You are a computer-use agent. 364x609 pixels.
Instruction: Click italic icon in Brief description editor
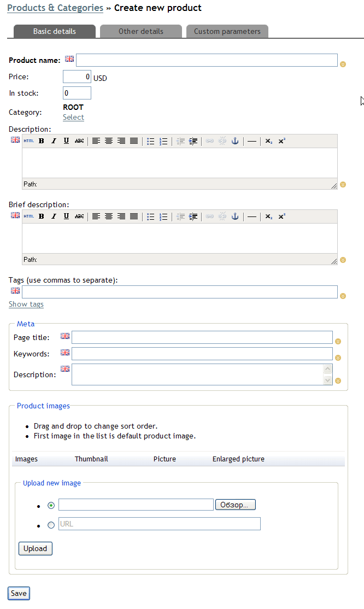[x=54, y=216]
